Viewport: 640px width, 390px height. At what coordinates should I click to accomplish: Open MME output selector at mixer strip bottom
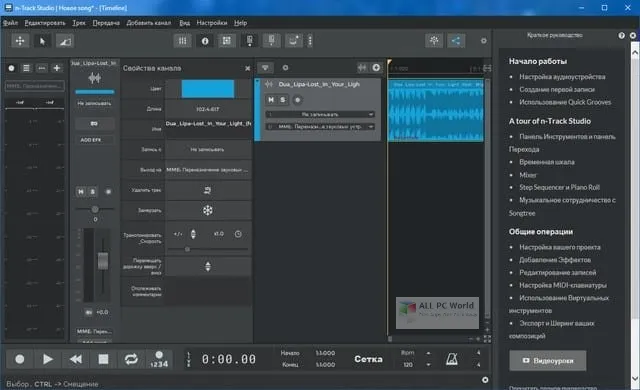click(94, 331)
